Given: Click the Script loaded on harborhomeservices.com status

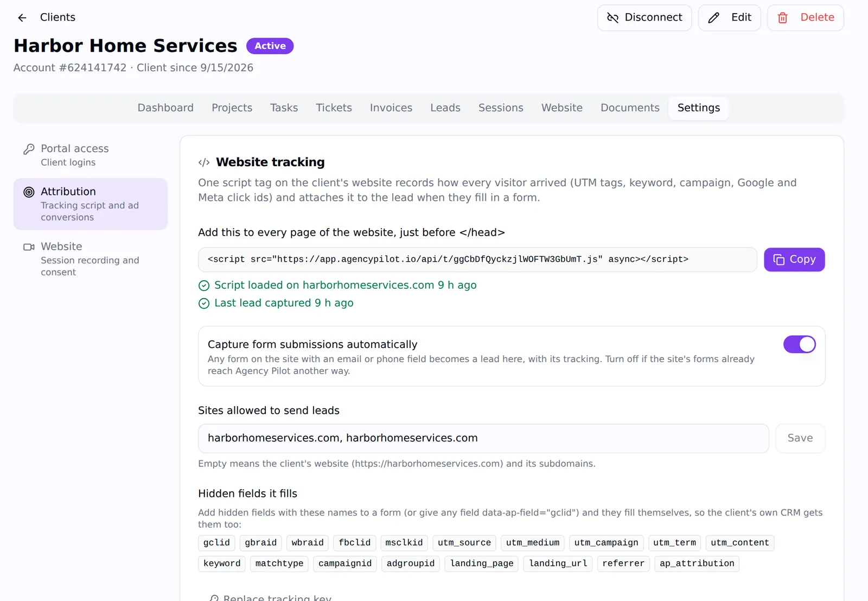Looking at the screenshot, I should (346, 285).
